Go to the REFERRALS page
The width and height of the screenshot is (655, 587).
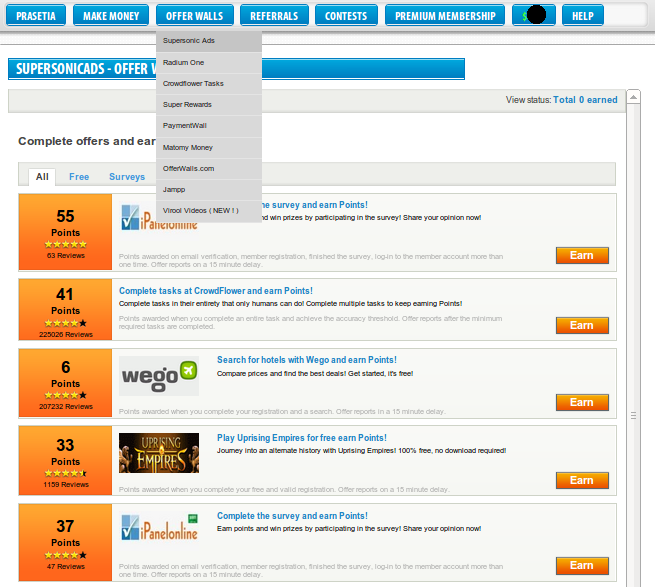(274, 15)
